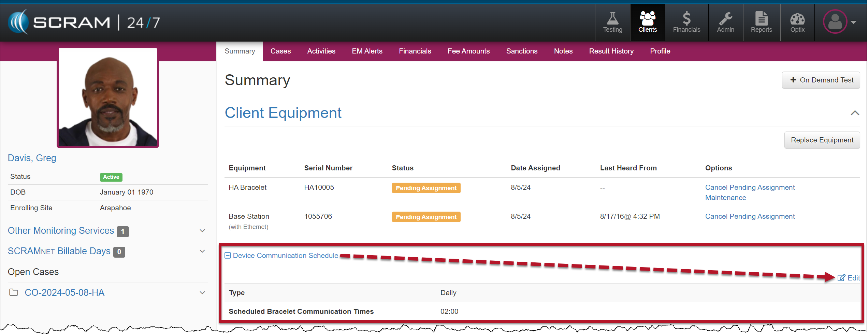
Task: Switch to the Result History tab
Action: 611,51
